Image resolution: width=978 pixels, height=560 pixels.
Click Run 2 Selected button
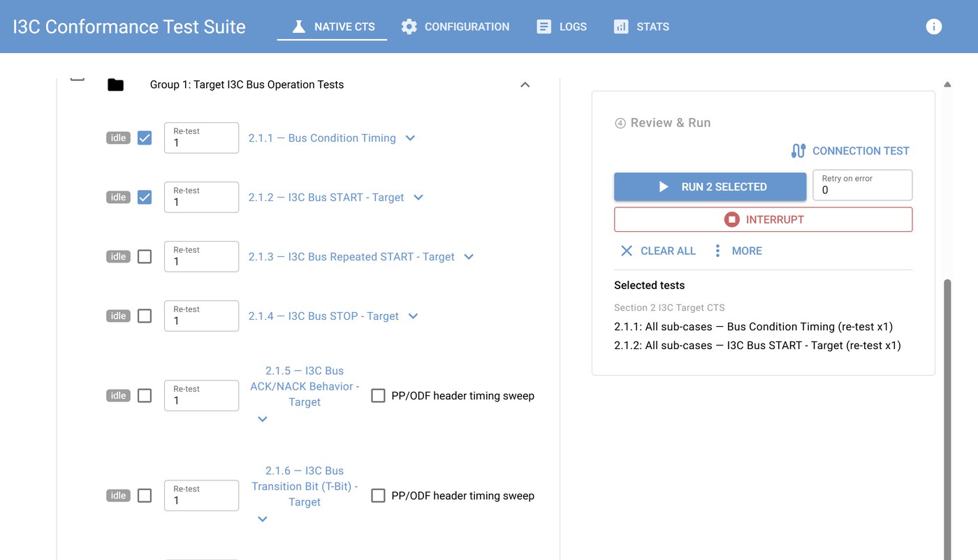tap(710, 187)
